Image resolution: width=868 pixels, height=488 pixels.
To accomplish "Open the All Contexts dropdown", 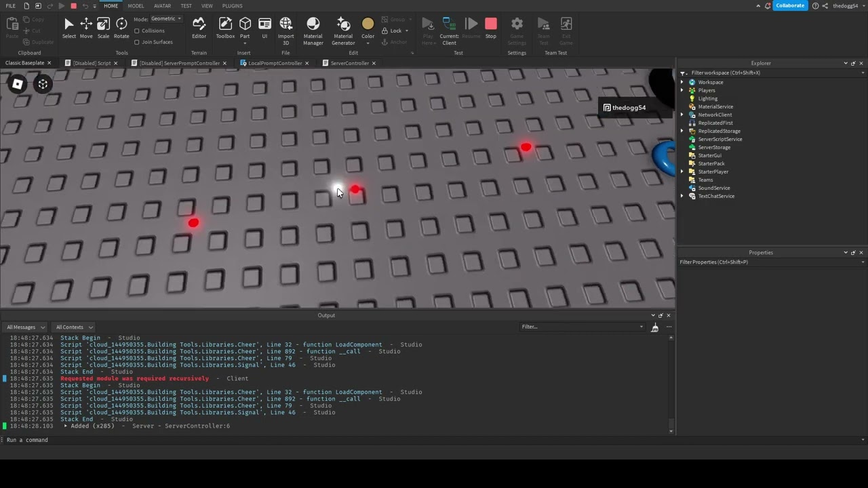I will 74,327.
